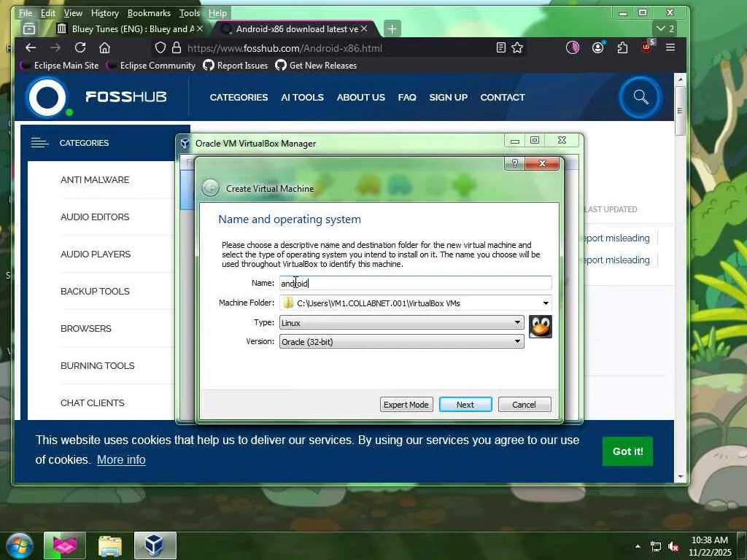Open the Tools menu
Viewport: 747px width, 560px height.
189,13
